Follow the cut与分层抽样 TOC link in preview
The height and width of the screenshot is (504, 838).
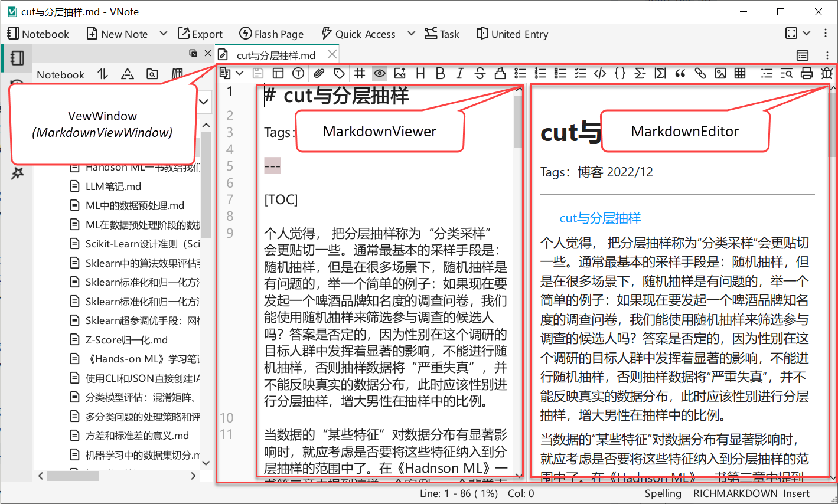[600, 218]
